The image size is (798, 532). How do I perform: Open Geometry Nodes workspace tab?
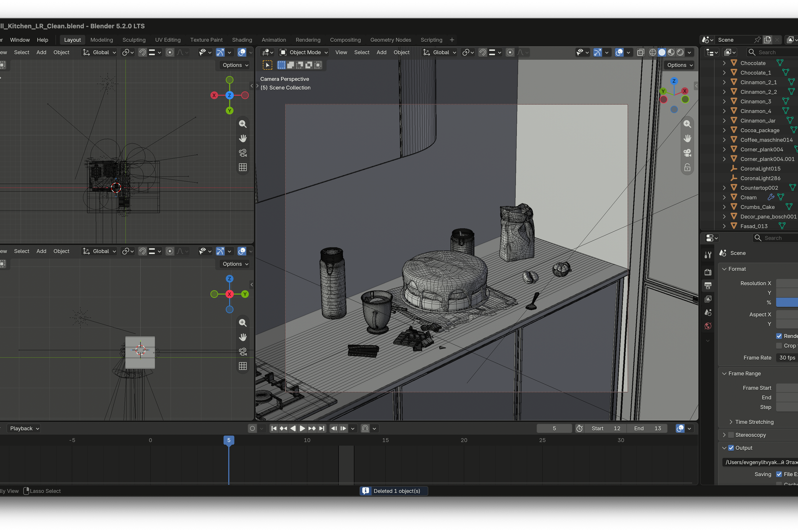[x=391, y=40]
